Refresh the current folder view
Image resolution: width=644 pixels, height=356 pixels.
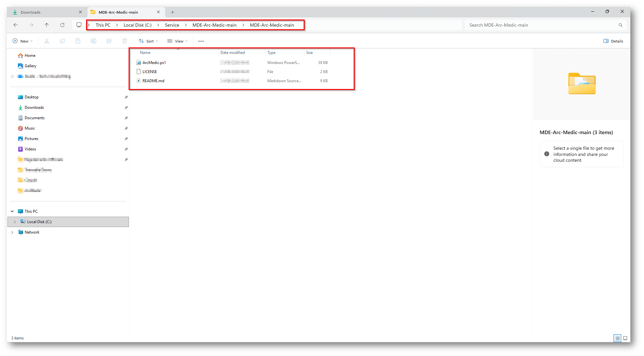(62, 25)
